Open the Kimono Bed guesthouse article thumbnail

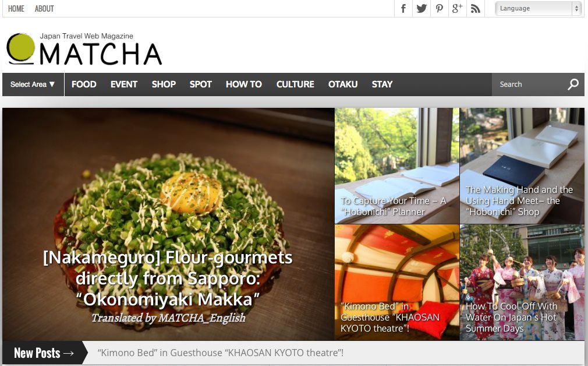point(397,282)
